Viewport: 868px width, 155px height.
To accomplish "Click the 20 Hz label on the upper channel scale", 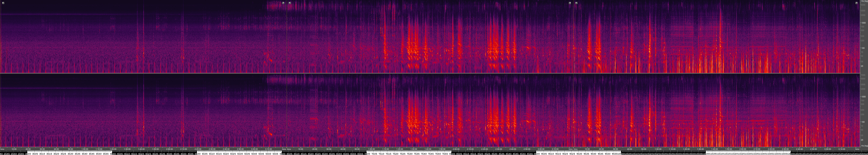I will click(x=862, y=66).
